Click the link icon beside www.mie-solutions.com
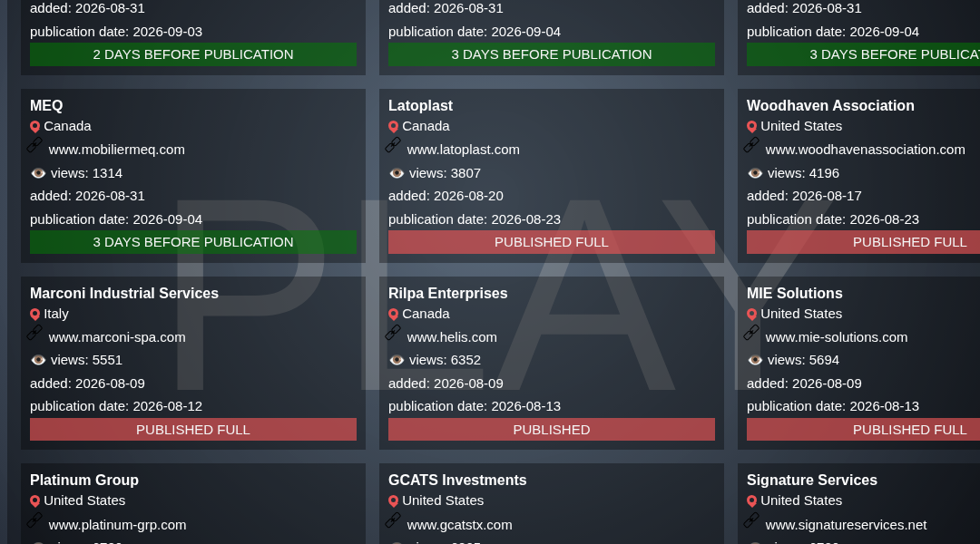 tap(752, 333)
